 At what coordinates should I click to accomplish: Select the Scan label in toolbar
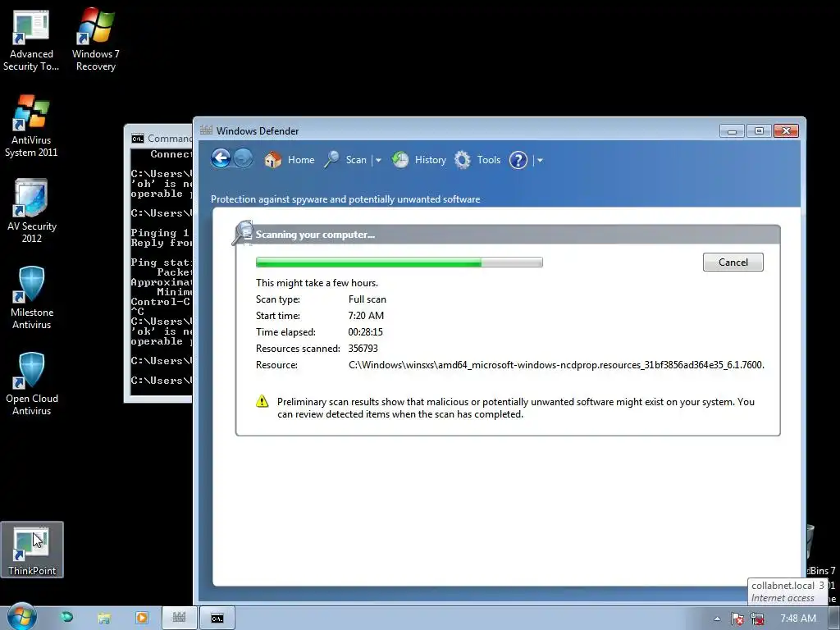[x=356, y=160]
